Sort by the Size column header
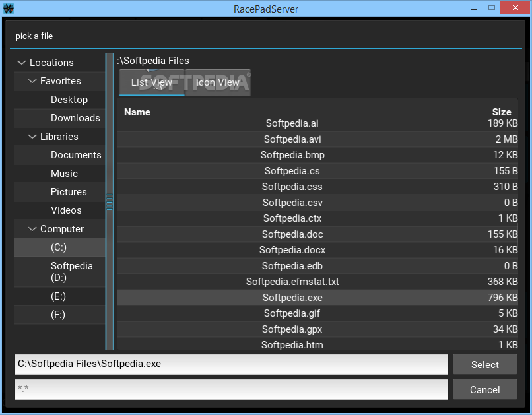The width and height of the screenshot is (532, 415). 502,112
